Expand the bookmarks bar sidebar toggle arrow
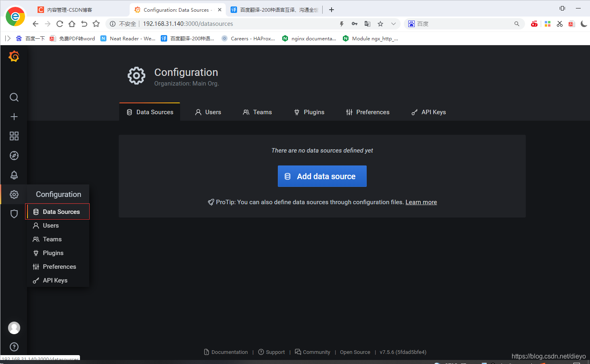This screenshot has height=364, width=590. click(8, 38)
